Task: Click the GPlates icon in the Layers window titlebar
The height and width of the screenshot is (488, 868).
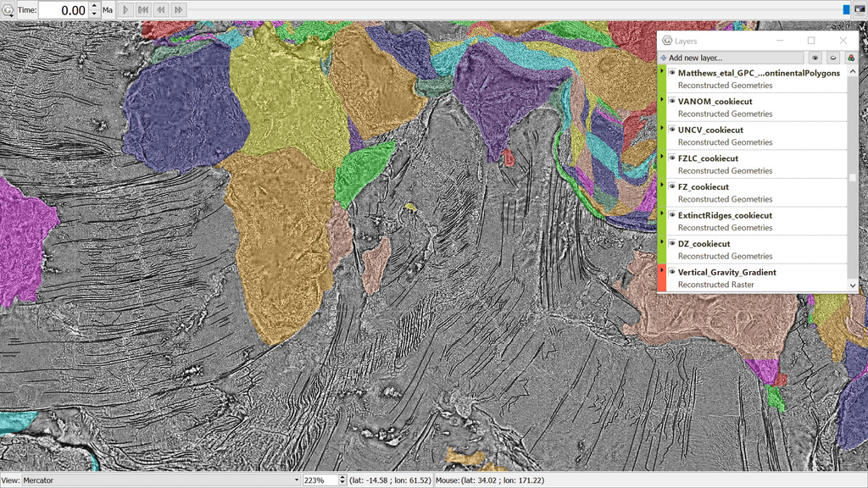Action: coord(666,41)
